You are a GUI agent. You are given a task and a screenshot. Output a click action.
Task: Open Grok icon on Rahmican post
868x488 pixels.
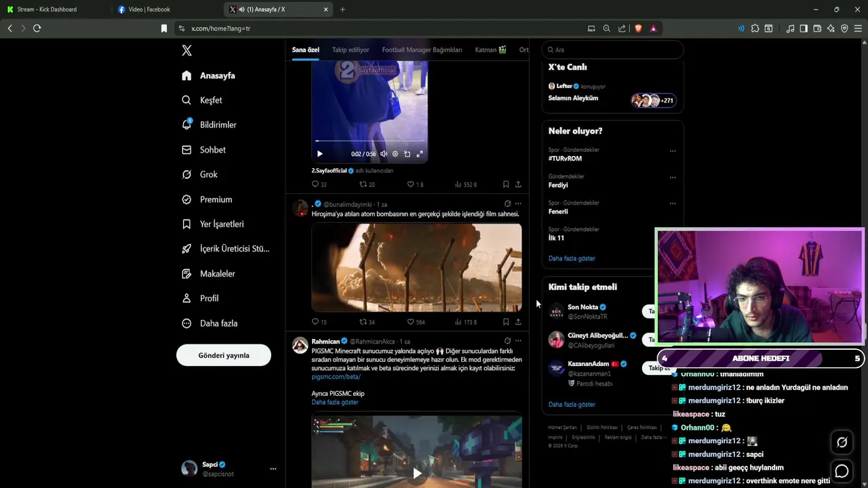pyautogui.click(x=507, y=341)
